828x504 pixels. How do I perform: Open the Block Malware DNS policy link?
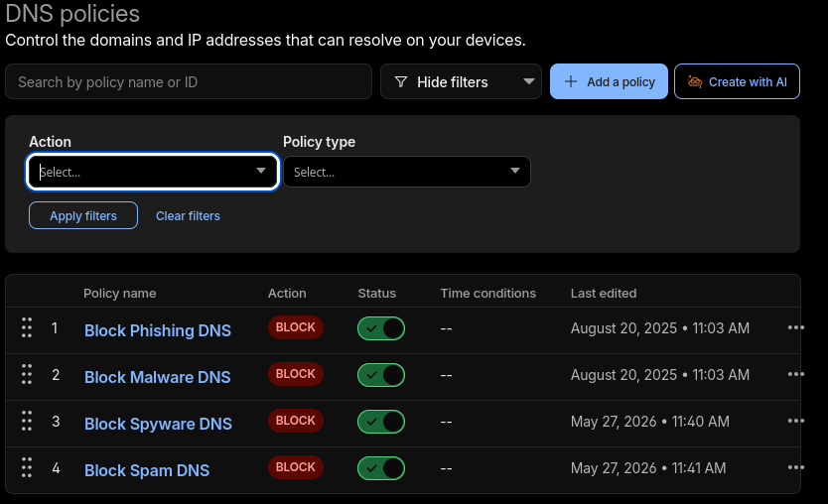pos(158,377)
